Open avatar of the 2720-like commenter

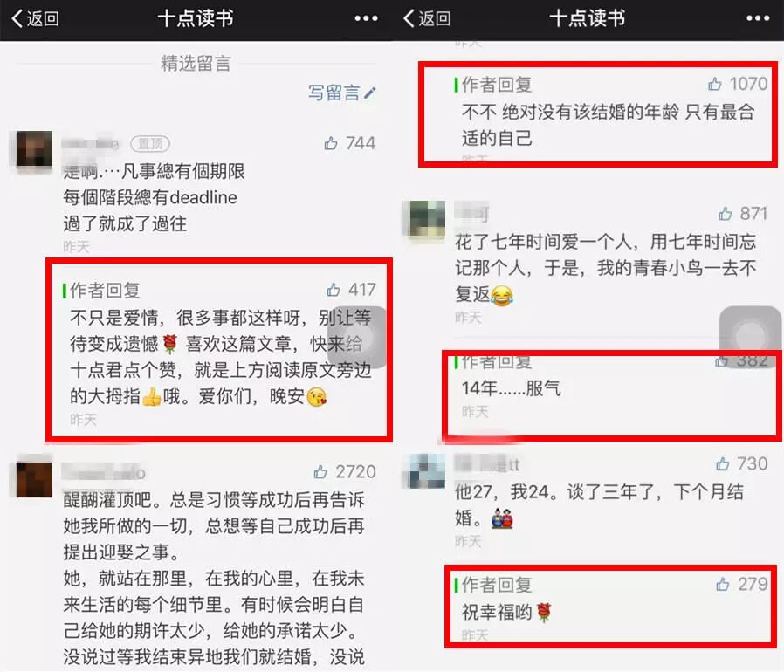point(35,479)
